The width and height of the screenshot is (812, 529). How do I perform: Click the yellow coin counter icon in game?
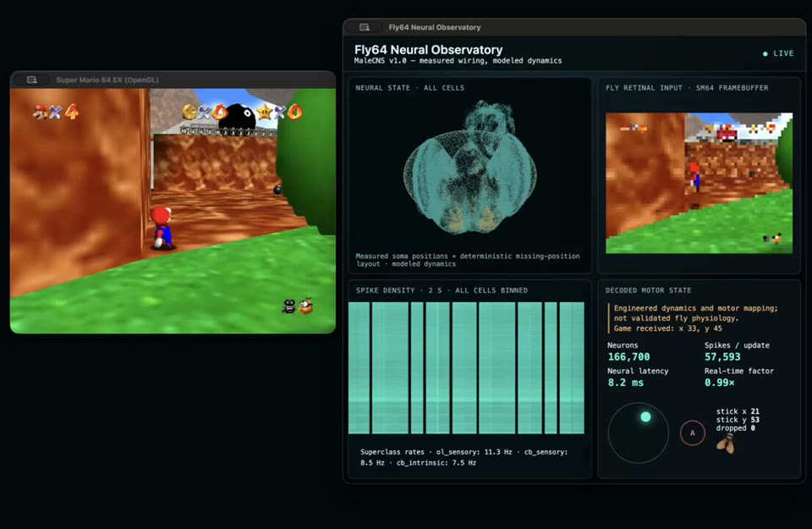point(189,112)
